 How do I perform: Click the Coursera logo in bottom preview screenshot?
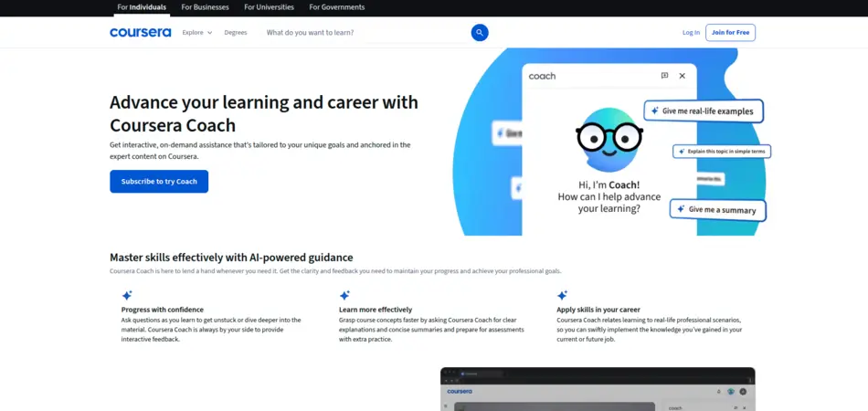(x=460, y=391)
